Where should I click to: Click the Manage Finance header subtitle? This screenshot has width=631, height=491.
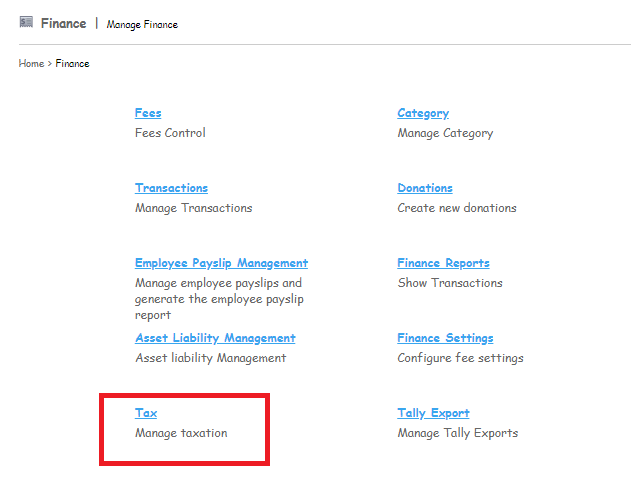142,24
